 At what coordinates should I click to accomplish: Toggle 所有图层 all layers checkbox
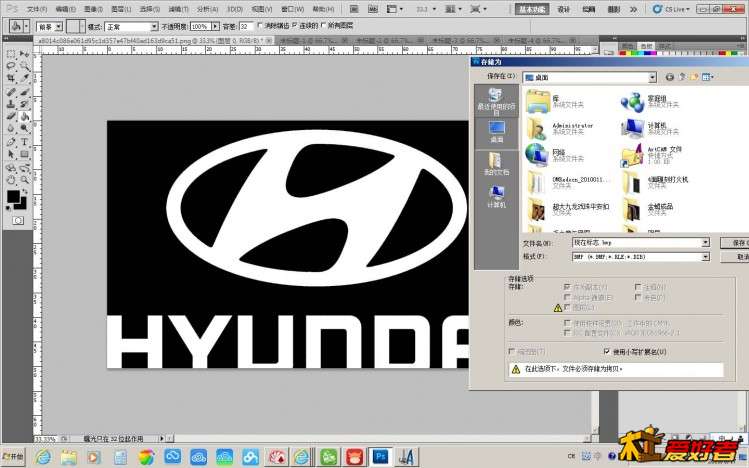click(x=323, y=25)
